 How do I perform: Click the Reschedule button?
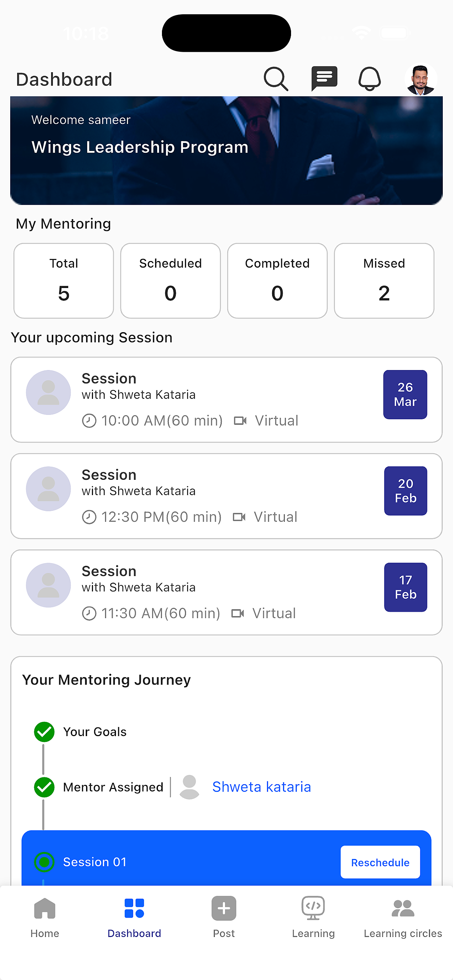(x=380, y=862)
